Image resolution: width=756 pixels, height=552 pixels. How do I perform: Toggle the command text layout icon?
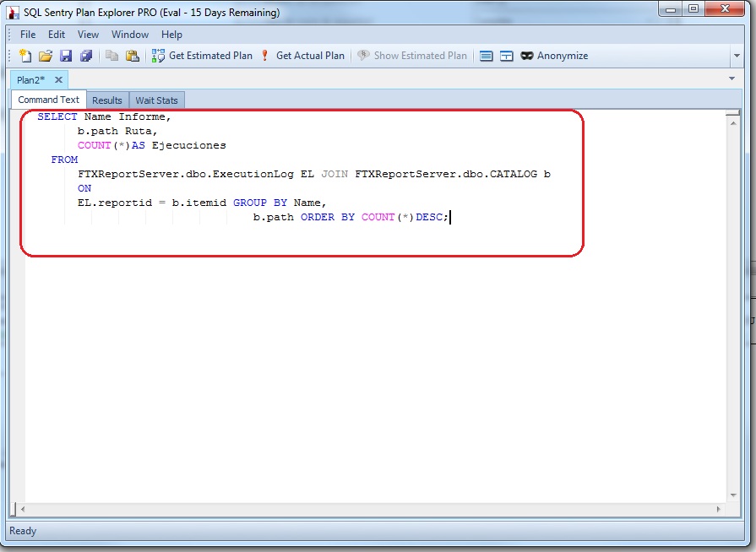pyautogui.click(x=487, y=56)
